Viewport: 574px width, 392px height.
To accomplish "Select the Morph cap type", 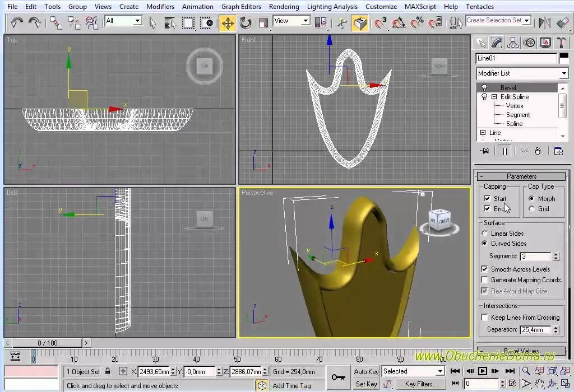I will 531,198.
